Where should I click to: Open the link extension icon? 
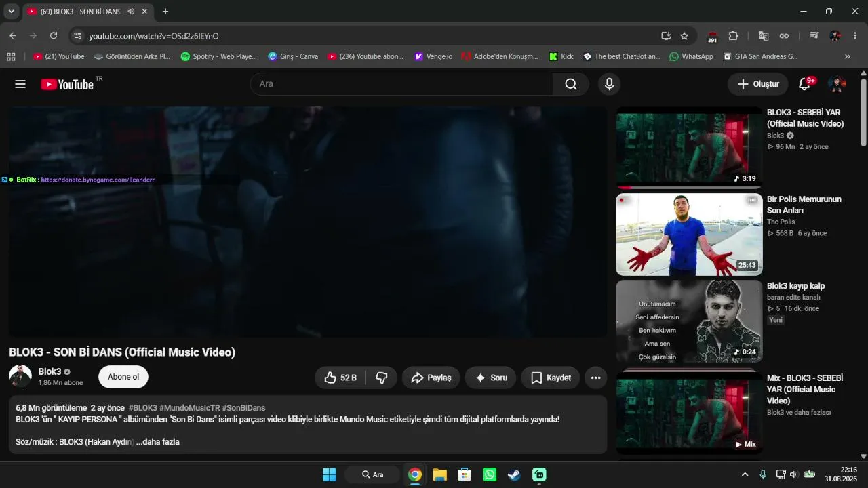point(784,36)
